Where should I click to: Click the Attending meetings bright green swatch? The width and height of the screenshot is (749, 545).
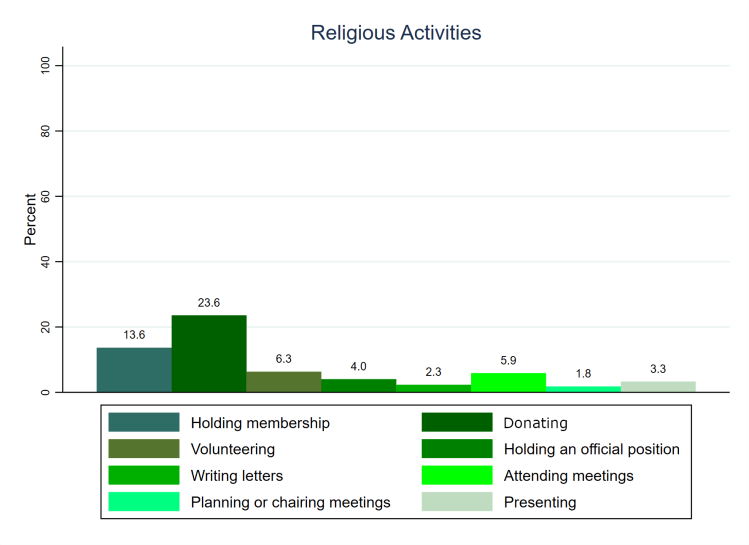coord(457,475)
